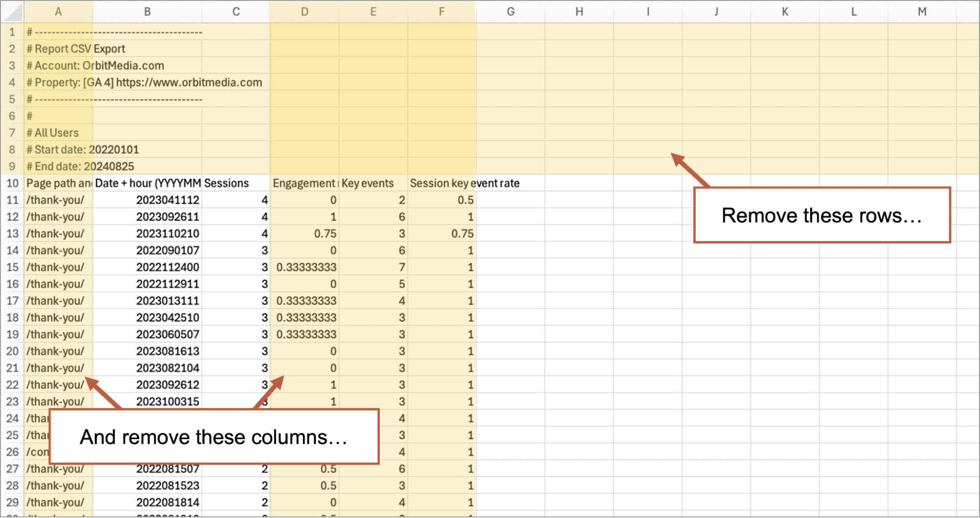Select column H header

(579, 12)
